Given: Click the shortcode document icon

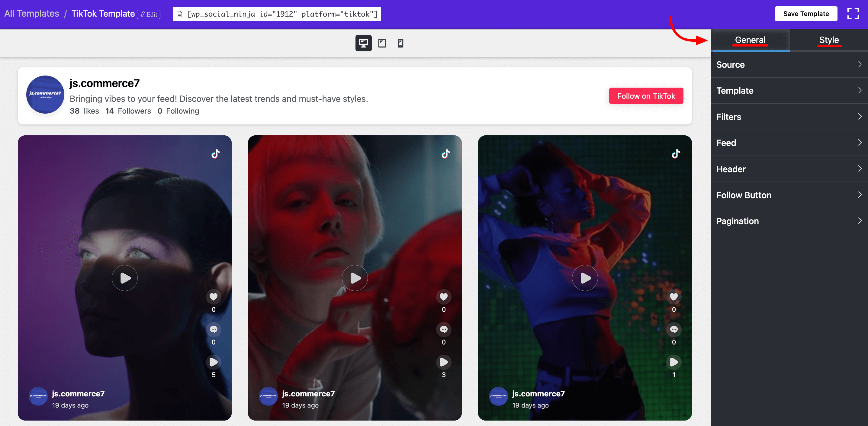Looking at the screenshot, I should pyautogui.click(x=180, y=14).
